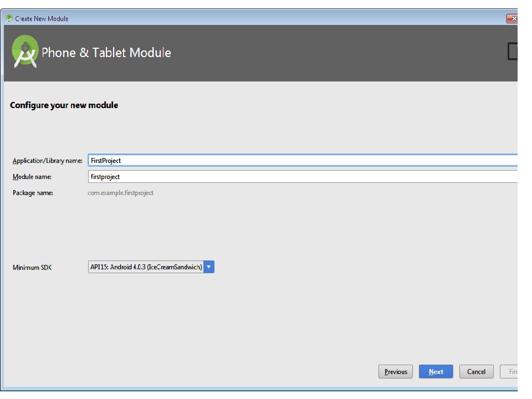532x399 pixels.
Task: Click the Package name label
Action: click(33, 193)
